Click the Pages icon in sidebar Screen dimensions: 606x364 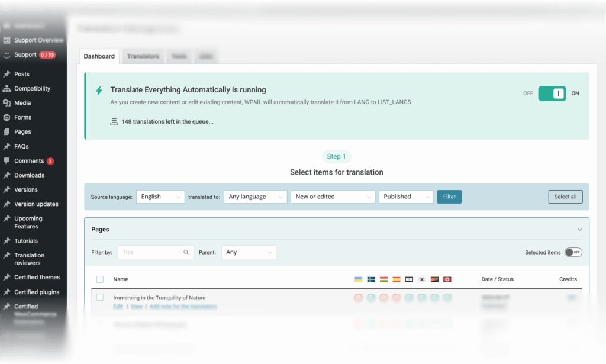click(7, 132)
